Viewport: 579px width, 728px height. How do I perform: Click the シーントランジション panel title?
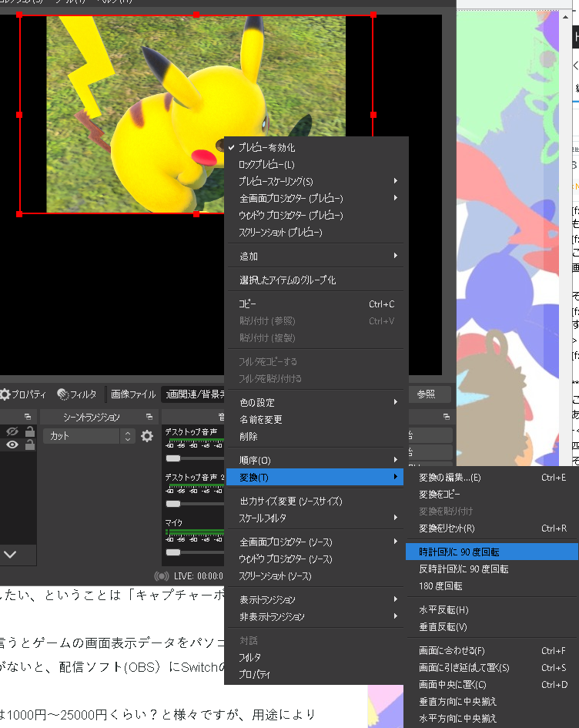pos(92,417)
